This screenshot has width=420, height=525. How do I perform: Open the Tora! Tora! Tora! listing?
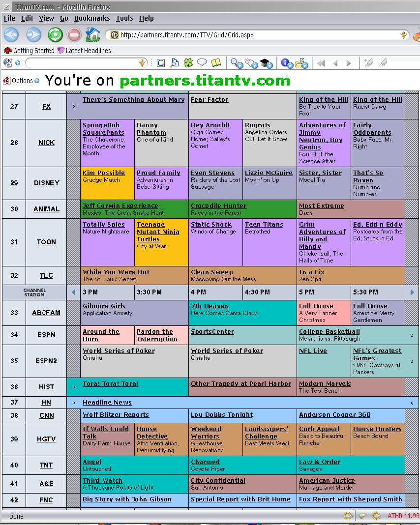click(111, 384)
